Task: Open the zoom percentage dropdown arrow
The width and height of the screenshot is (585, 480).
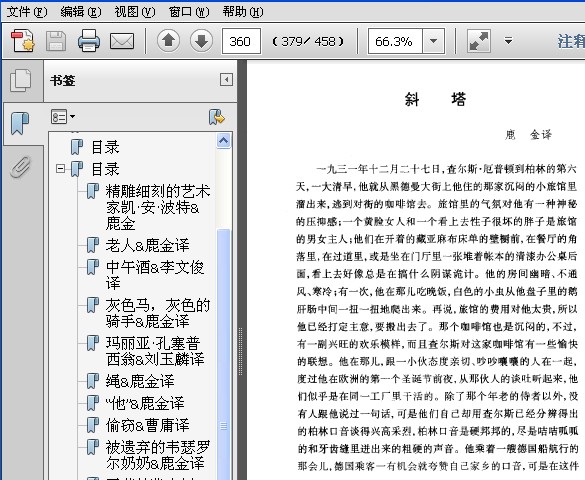Action: (434, 41)
